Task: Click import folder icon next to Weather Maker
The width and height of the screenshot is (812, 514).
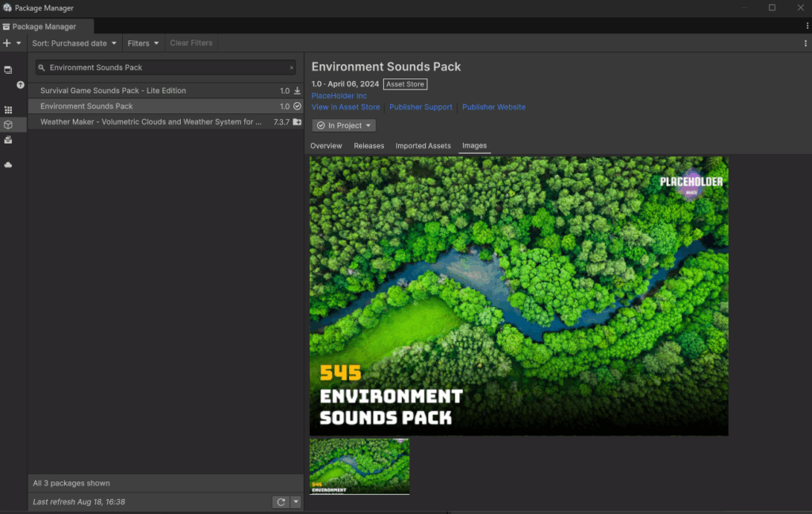Action: pyautogui.click(x=297, y=122)
